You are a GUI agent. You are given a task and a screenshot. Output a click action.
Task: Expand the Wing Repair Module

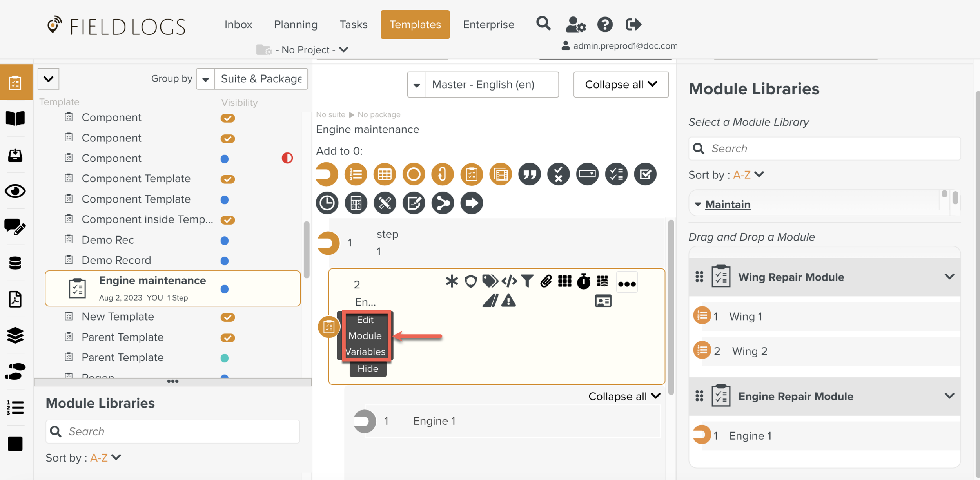pos(950,277)
